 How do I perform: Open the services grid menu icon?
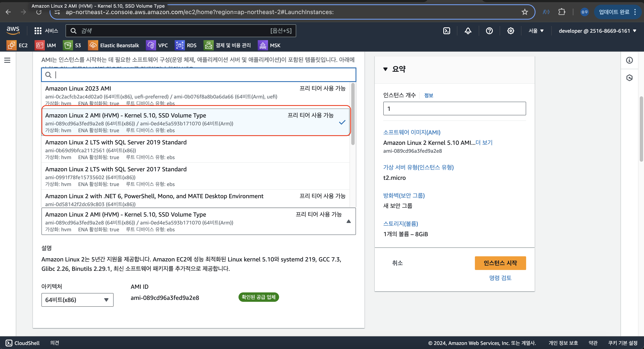[38, 31]
